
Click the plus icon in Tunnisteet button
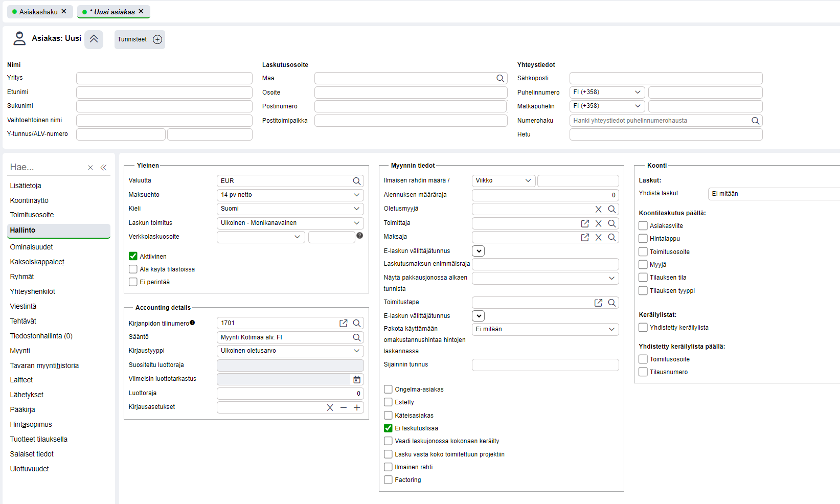coord(157,39)
